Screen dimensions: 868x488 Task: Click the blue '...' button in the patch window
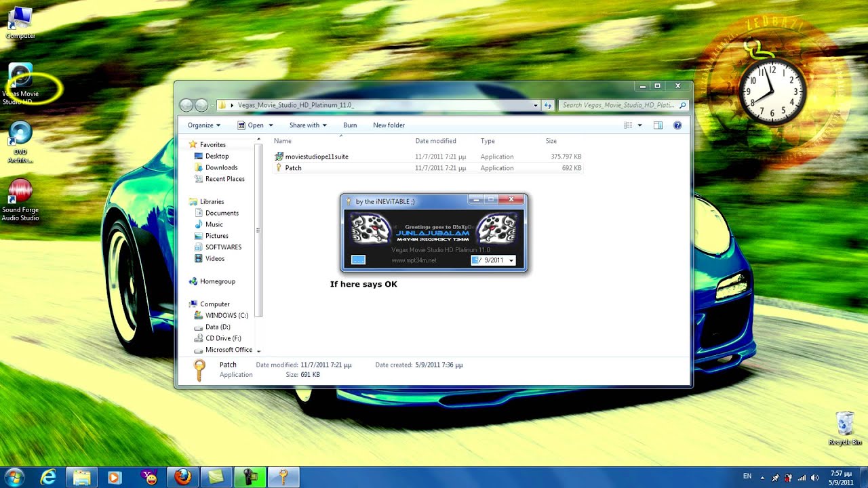pos(359,260)
